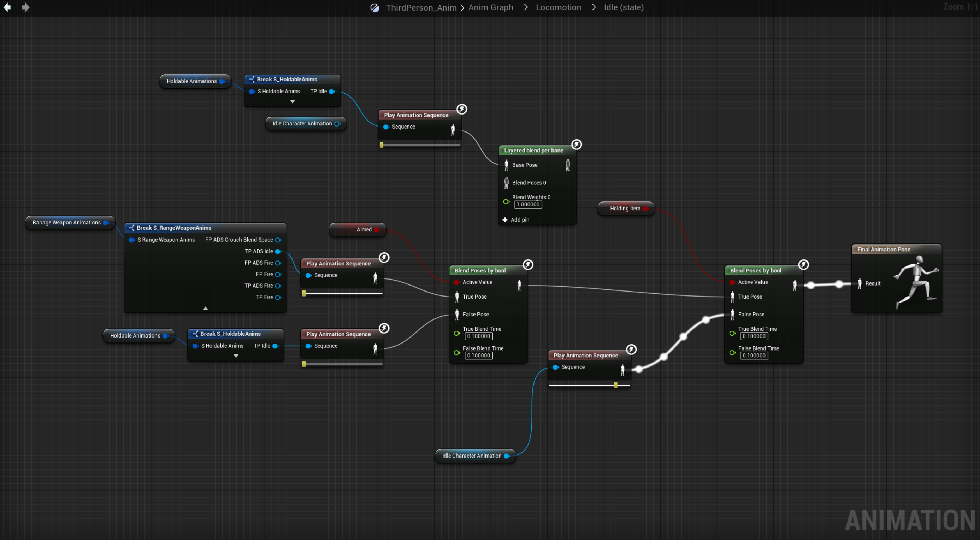Click the Result pose pin icon
Image resolution: width=980 pixels, height=540 pixels.
(860, 283)
